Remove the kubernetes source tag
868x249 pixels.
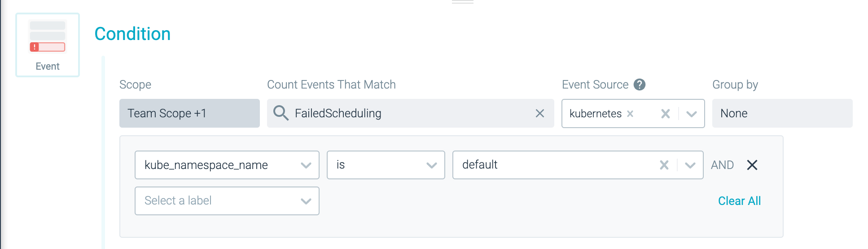point(630,114)
